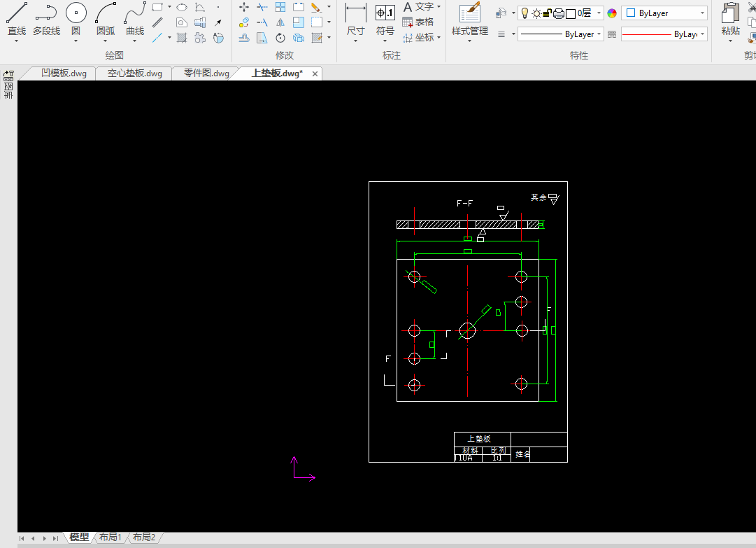Viewport: 756px width, 548px height.
Task: Click the central circle in the drawing
Action: click(x=467, y=330)
